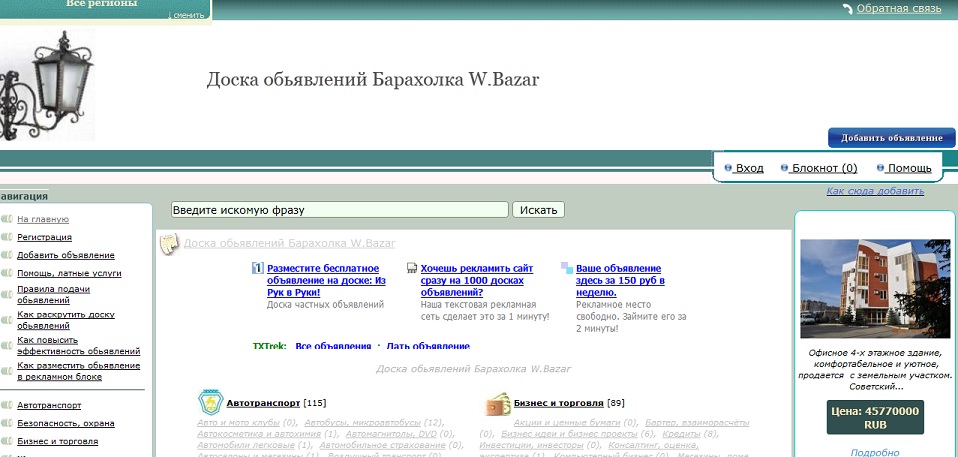958x457 pixels.
Task: Follow the Как сюда добавить link
Action: pyautogui.click(x=875, y=191)
